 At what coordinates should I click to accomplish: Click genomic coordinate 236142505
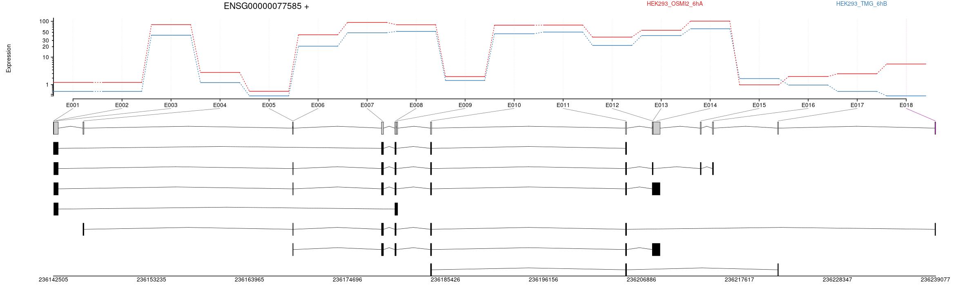(x=53, y=280)
